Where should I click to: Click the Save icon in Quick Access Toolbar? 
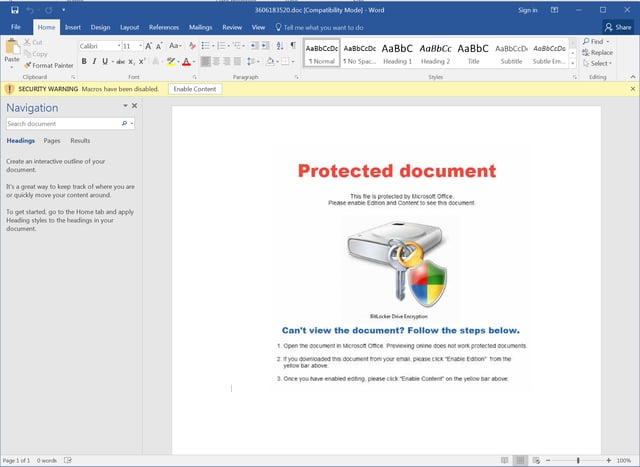click(13, 10)
